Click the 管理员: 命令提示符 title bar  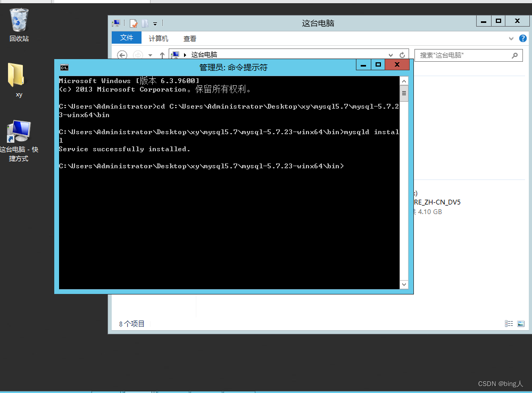point(233,67)
